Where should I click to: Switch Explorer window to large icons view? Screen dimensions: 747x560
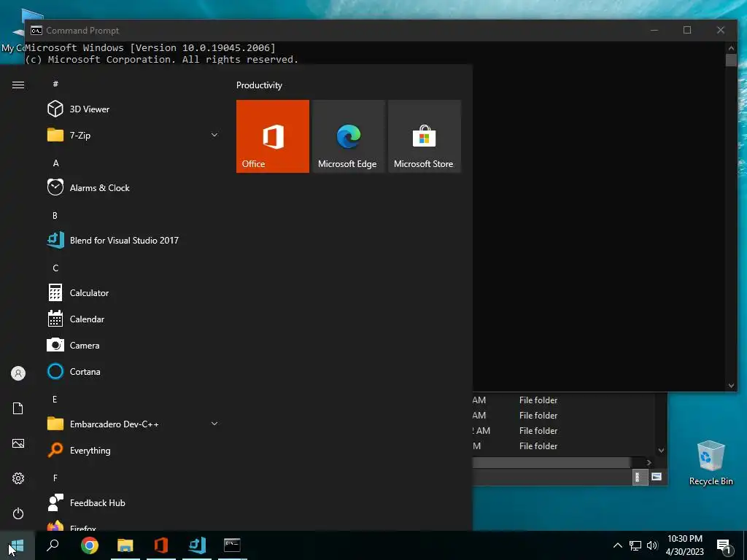pos(657,477)
